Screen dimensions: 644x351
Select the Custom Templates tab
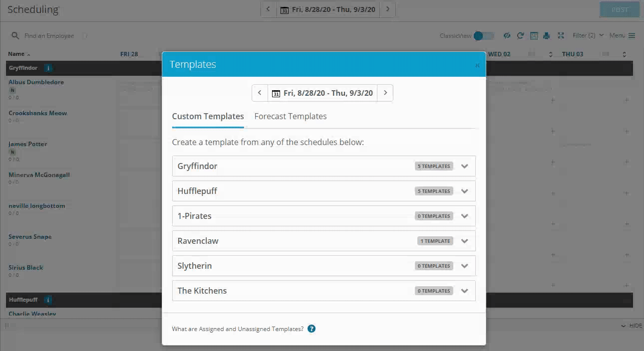(x=208, y=116)
